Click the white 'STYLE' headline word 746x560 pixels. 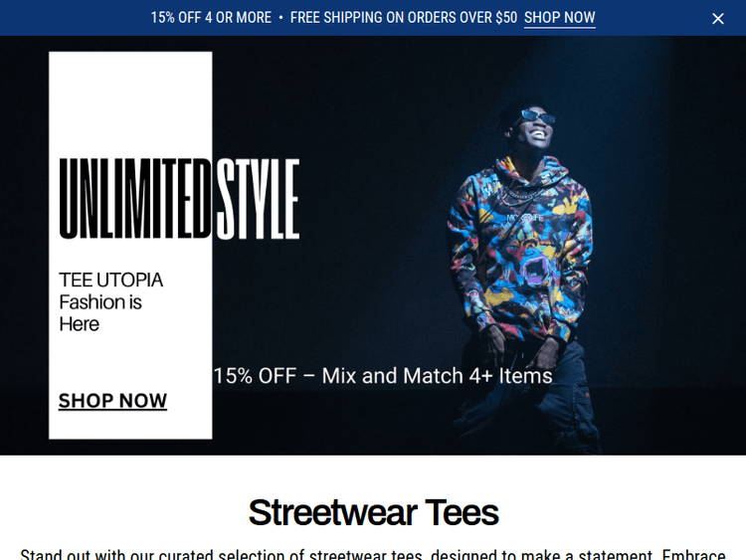click(x=258, y=198)
